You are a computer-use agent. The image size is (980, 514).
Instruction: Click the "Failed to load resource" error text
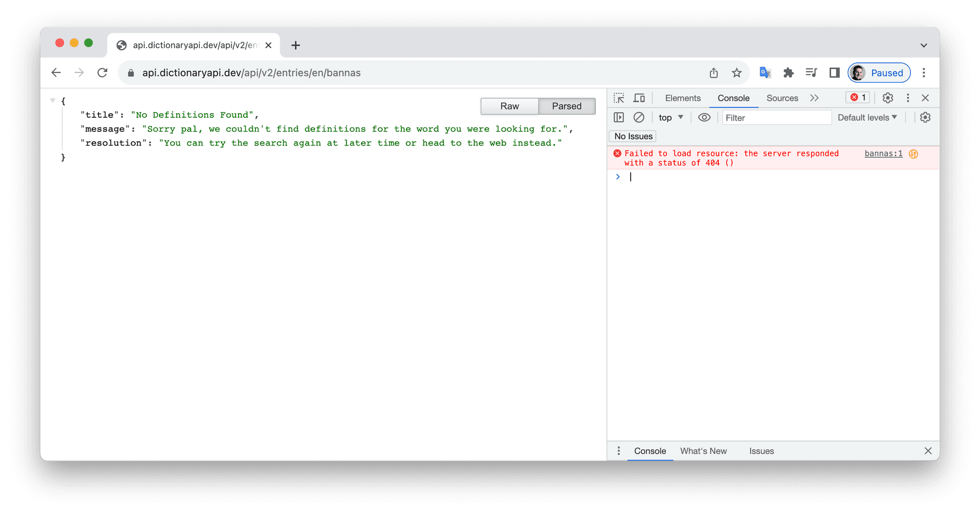pos(731,158)
